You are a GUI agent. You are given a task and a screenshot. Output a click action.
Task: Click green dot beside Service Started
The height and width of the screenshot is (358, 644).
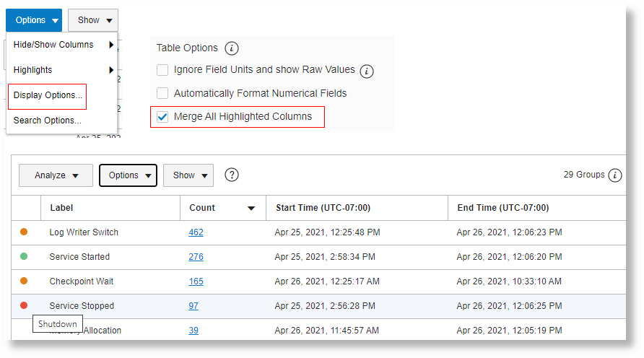coord(24,256)
